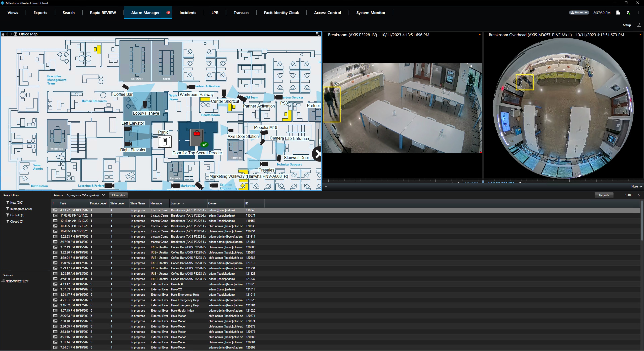Viewport: 644px width, 351px height.
Task: Expand the More timeline options
Action: coord(636,186)
